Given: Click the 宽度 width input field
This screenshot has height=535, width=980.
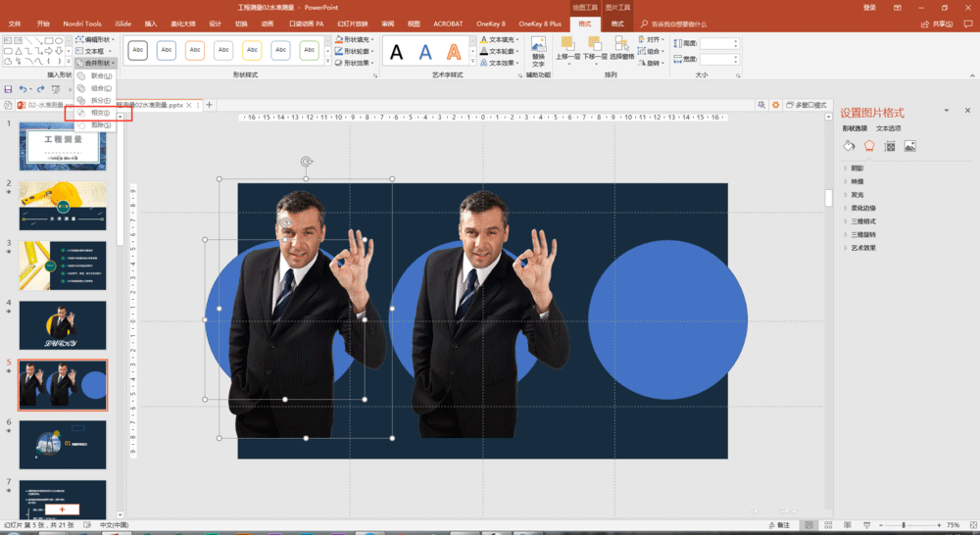Looking at the screenshot, I should [x=719, y=60].
